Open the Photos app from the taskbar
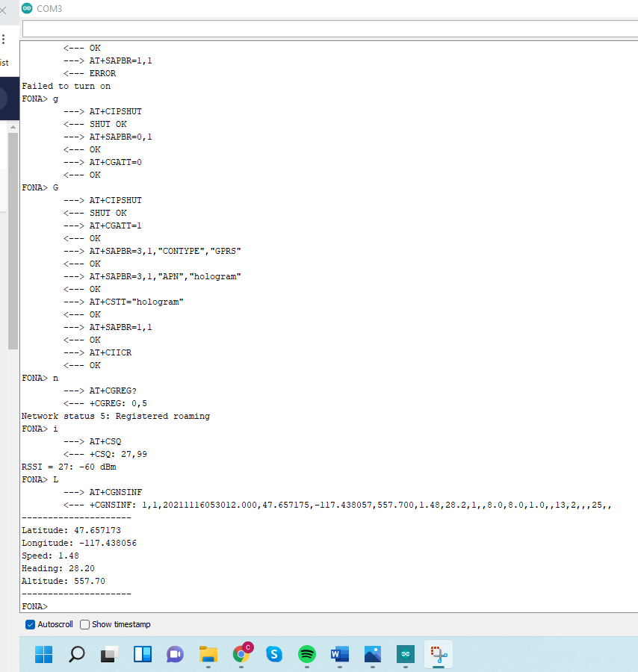The height and width of the screenshot is (672, 638). pyautogui.click(x=372, y=654)
